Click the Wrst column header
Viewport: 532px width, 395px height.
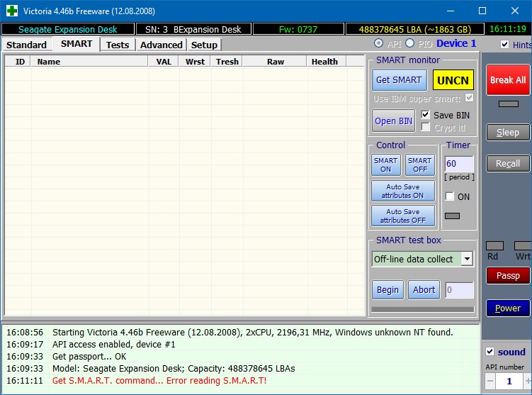click(x=195, y=62)
